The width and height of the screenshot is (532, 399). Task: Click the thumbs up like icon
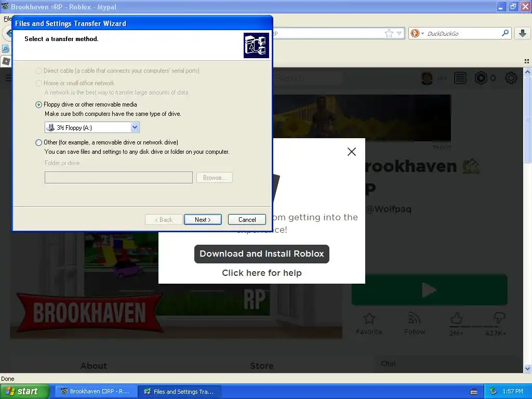click(456, 318)
